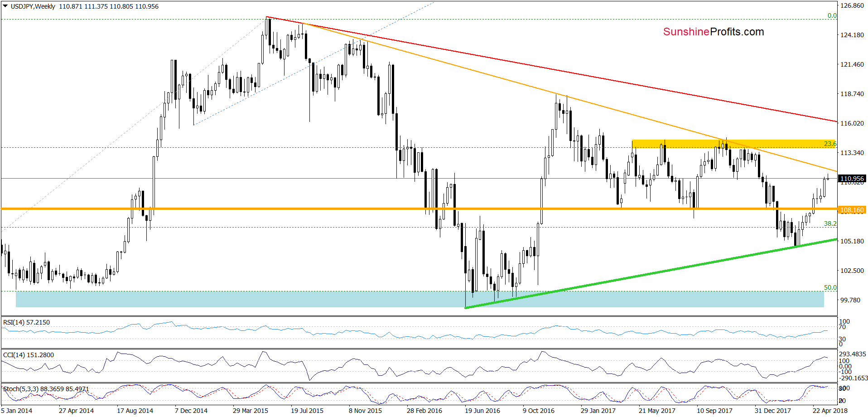Click the 29 Jan 2017 date label
Viewport: 868px width, 417px height.
coord(598,411)
